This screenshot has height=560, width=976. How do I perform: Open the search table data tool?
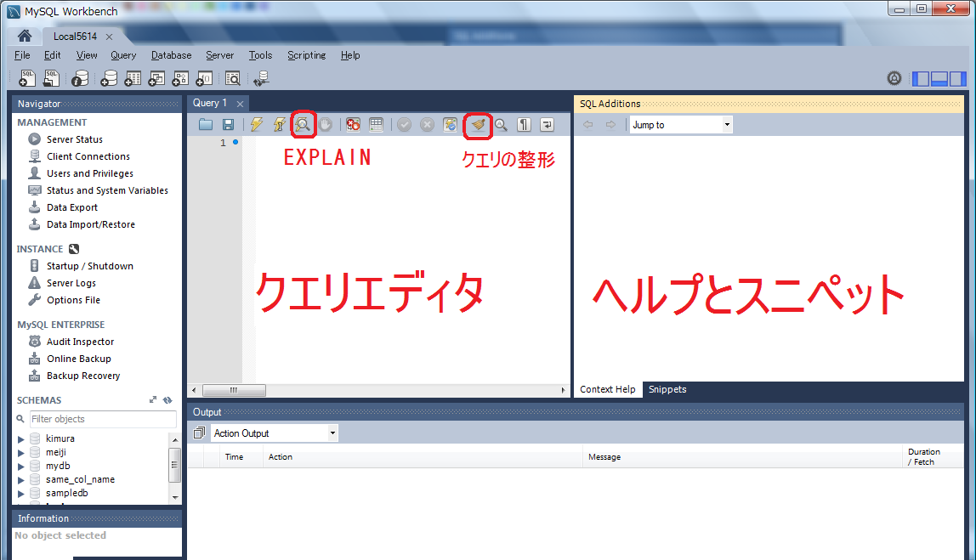233,78
